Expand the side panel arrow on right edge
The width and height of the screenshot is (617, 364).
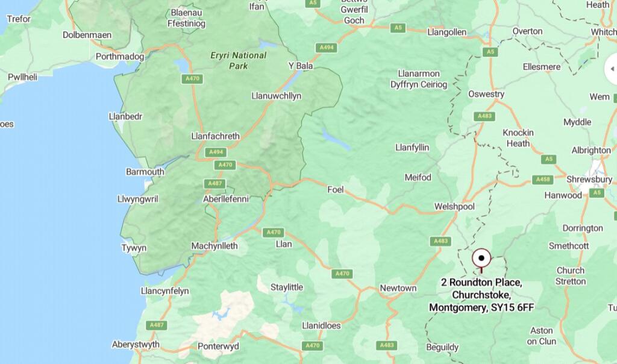tap(612, 69)
